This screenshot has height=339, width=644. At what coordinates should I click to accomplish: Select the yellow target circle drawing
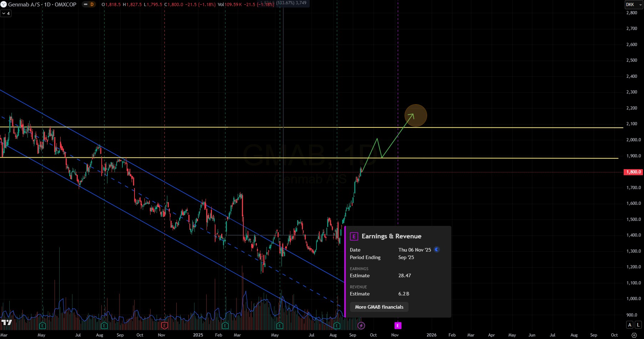tap(416, 115)
